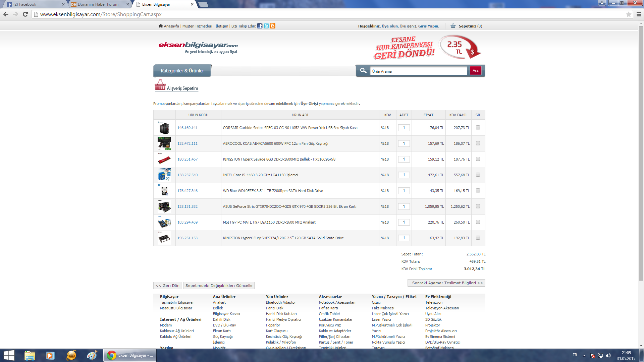
Task: Tick delete checkbox for MSI H97 motherboard
Action: point(478,222)
